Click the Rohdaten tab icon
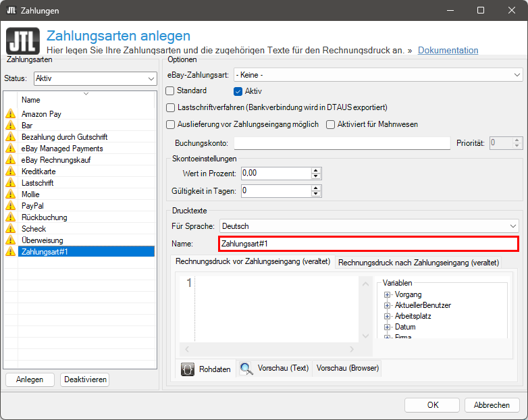The height and width of the screenshot is (420, 528). 188,369
